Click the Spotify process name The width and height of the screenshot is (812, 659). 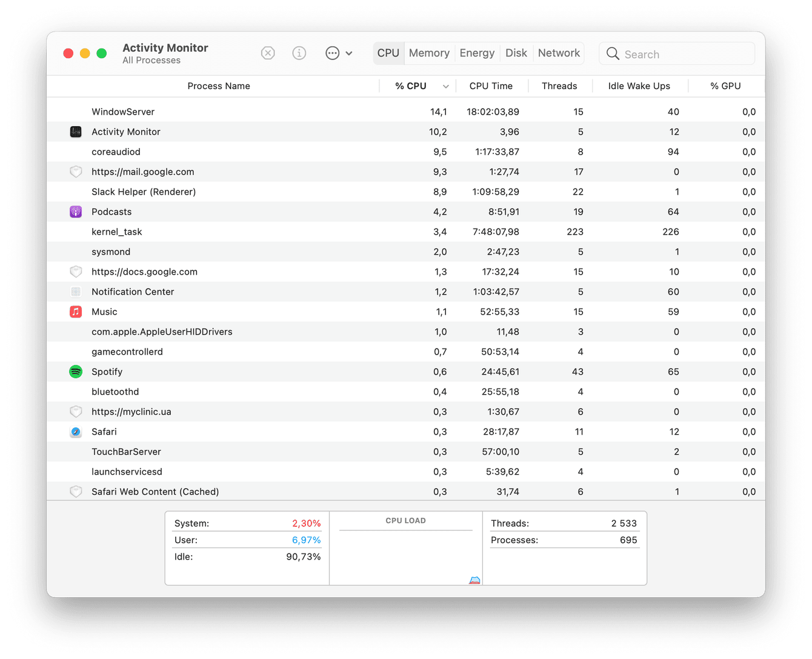coord(107,372)
